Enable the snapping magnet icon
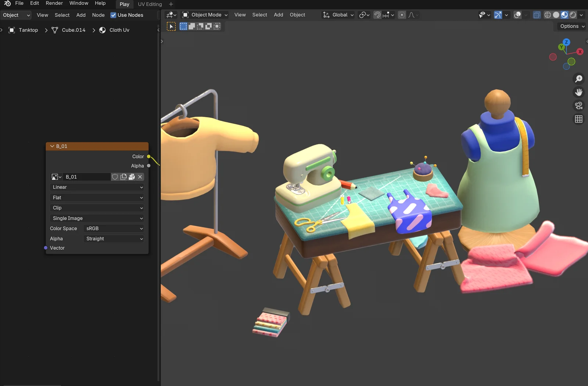The height and width of the screenshot is (386, 588). [x=377, y=15]
